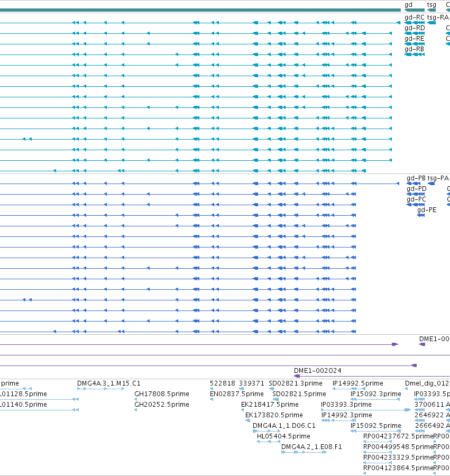Open the gd-RD transcript label
This screenshot has width=450, height=476.
point(415,28)
